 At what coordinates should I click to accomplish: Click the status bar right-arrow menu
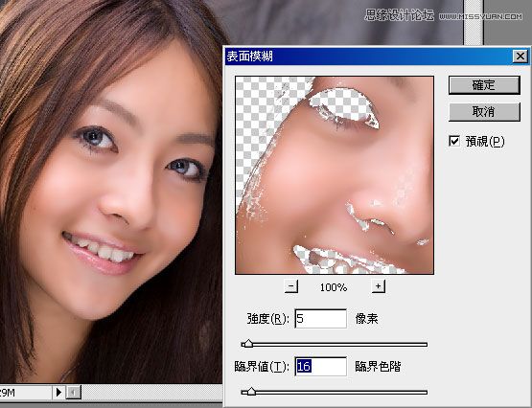pyautogui.click(x=58, y=393)
